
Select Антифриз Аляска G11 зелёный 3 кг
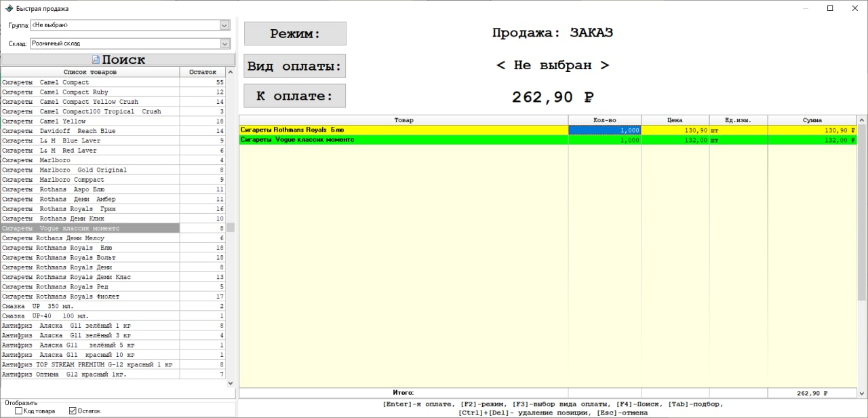point(113,335)
